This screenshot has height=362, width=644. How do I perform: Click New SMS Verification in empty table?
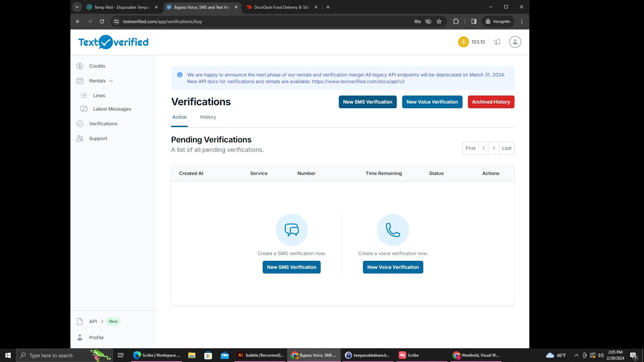tap(291, 267)
